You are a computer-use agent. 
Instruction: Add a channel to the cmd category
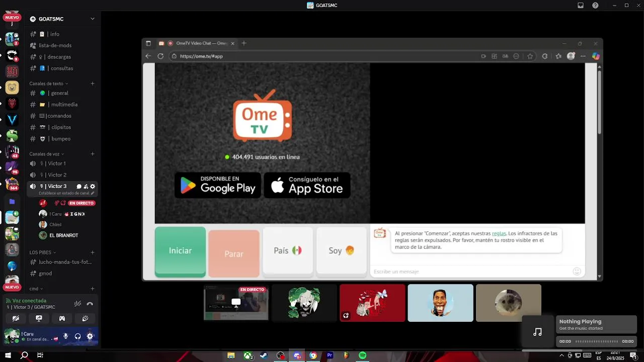[93, 289]
